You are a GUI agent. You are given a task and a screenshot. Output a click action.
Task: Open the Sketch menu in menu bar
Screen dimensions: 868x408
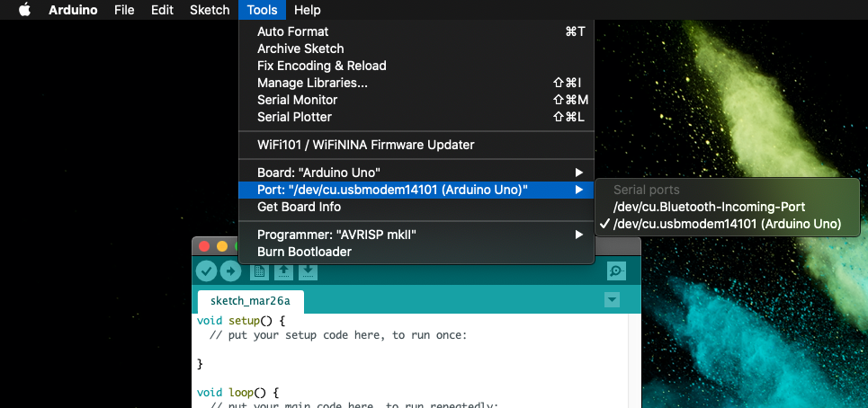[x=210, y=10]
